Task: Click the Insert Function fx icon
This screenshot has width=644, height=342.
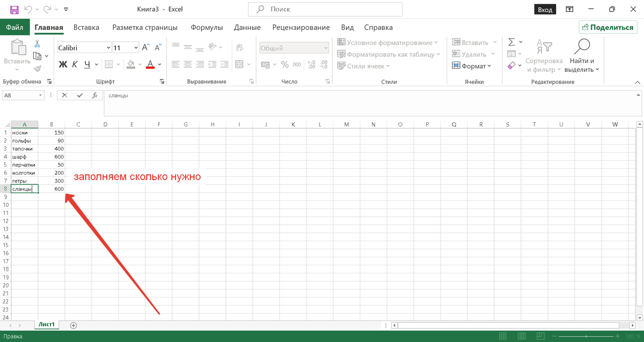Action: point(96,95)
